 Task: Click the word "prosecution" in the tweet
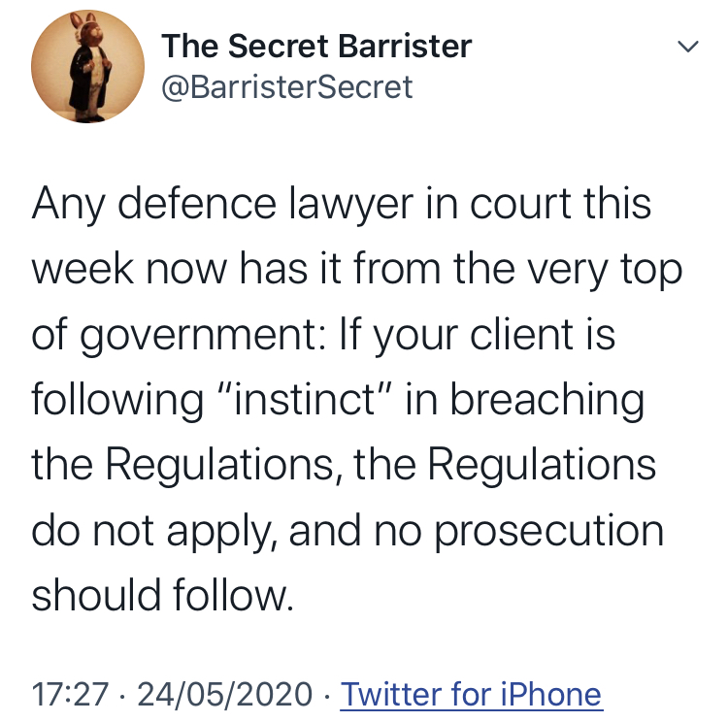[x=548, y=532]
